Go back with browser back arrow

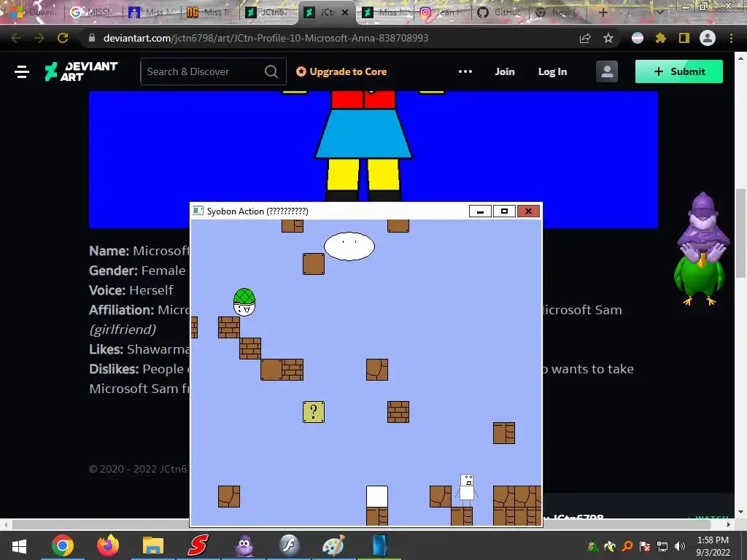(16, 38)
